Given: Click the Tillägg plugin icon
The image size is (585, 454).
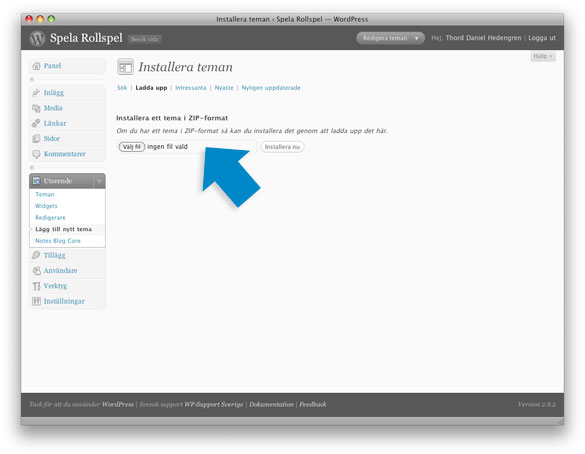Looking at the screenshot, I should 36,255.
